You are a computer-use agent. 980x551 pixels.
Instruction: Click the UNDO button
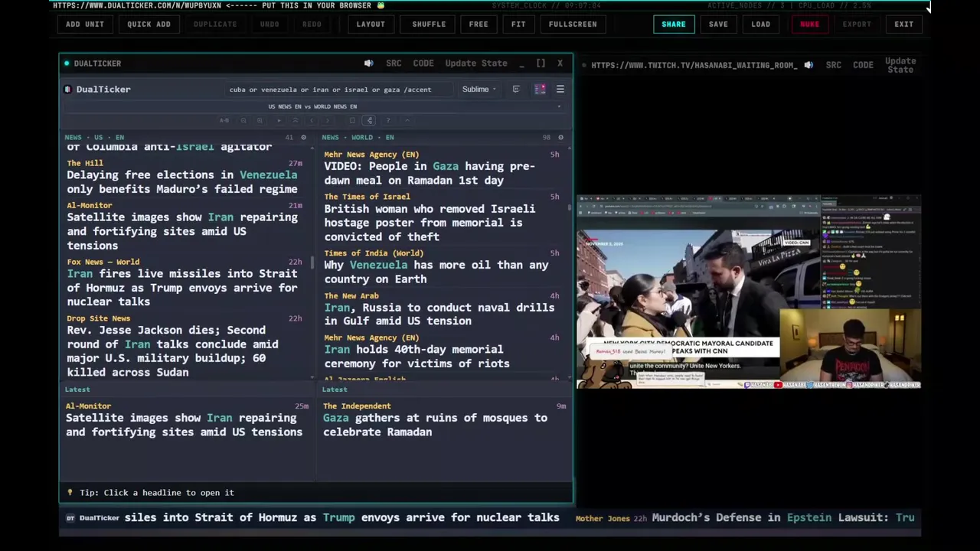click(x=269, y=24)
